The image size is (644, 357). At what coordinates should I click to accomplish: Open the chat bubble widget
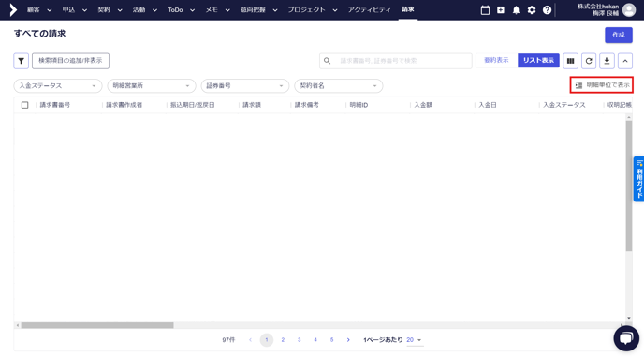[626, 338]
